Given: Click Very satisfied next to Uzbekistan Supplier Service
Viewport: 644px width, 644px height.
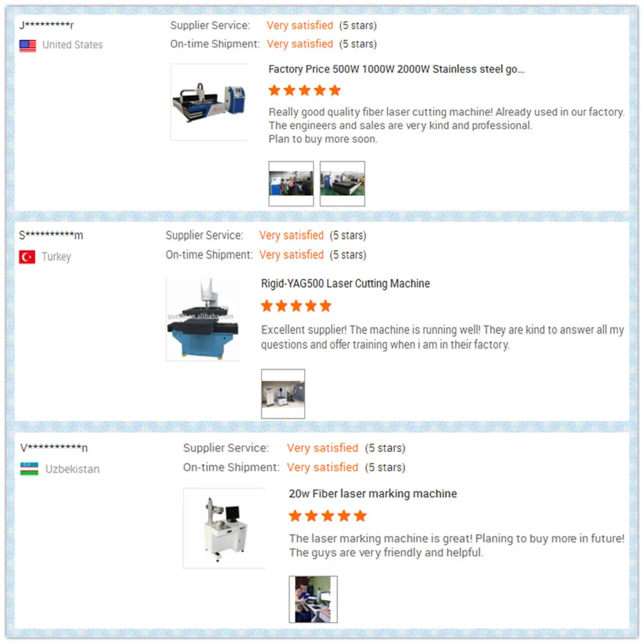Looking at the screenshot, I should point(323,448).
